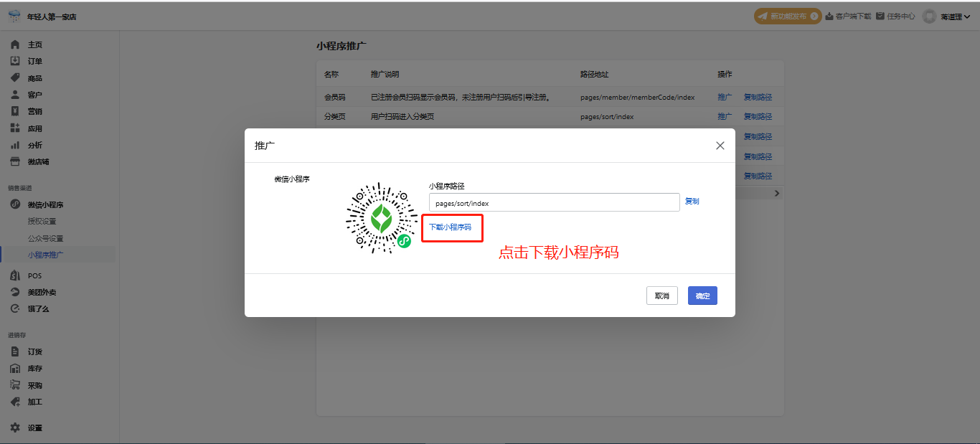Image resolution: width=980 pixels, height=444 pixels.
Task: Open the 饿了么 icon in sidebar
Action: [15, 308]
